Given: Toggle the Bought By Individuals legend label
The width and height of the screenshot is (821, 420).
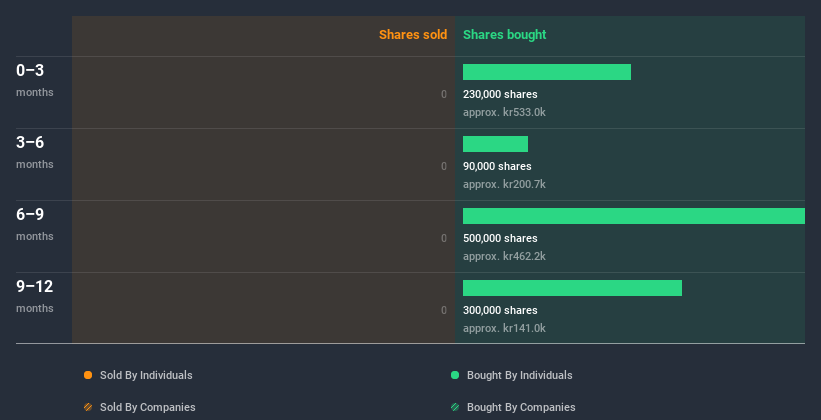Looking at the screenshot, I should [519, 375].
